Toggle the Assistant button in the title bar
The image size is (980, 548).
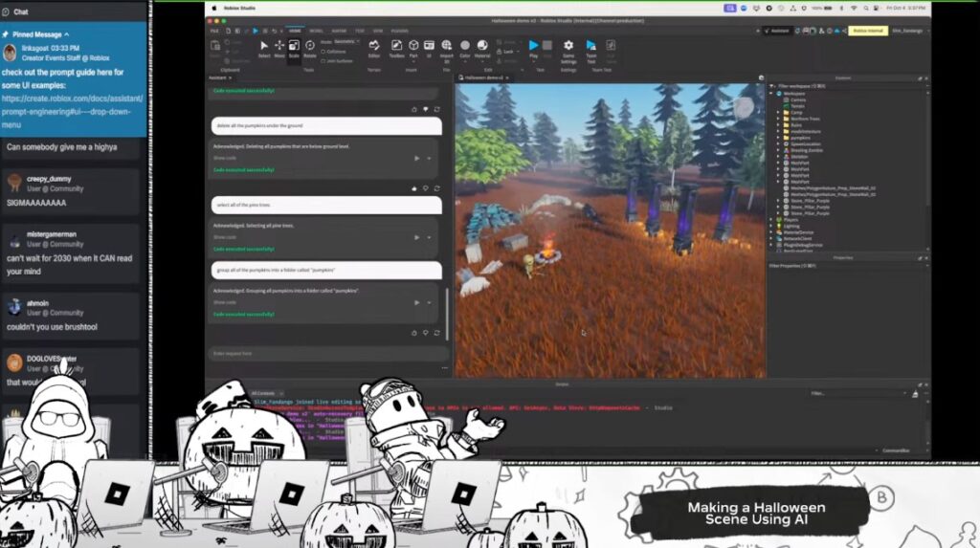point(776,31)
